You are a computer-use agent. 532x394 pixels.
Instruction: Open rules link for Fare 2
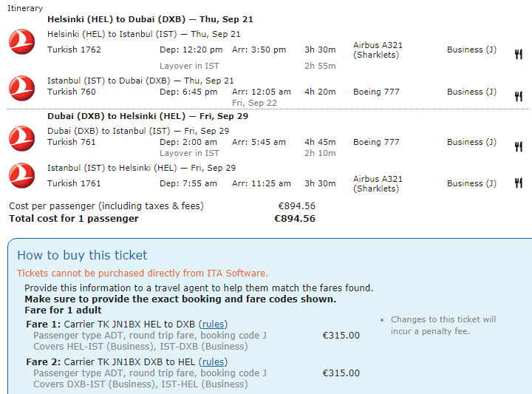[x=213, y=362]
